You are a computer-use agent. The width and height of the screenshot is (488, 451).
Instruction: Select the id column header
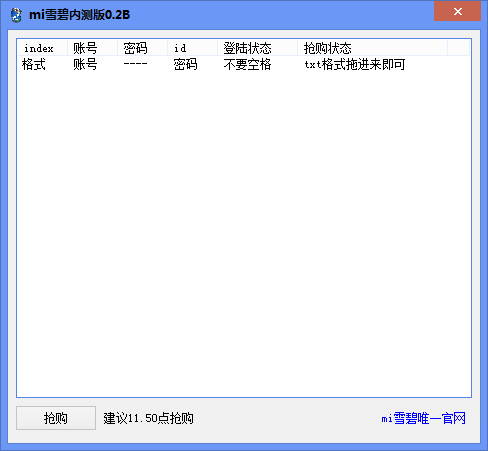coord(192,48)
